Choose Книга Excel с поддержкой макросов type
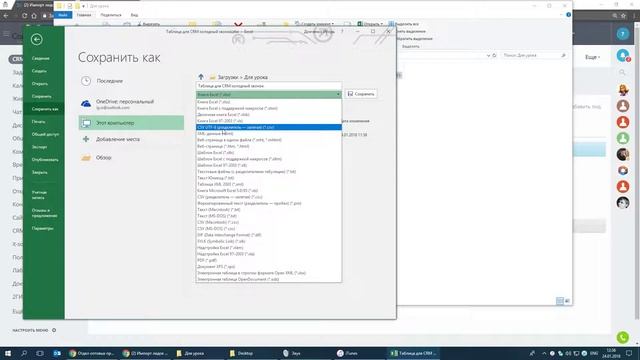 tap(269, 108)
